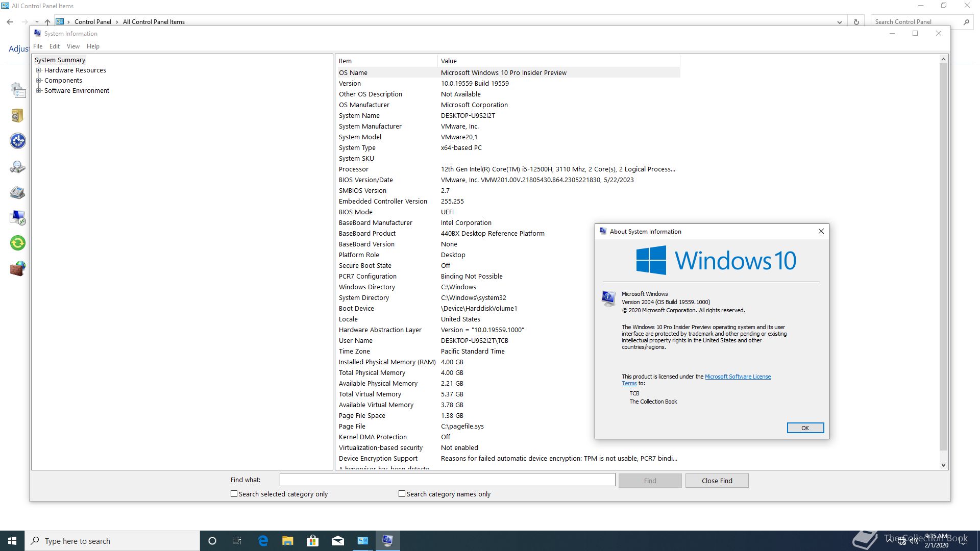Viewport: 980px width, 551px height.
Task: Click the Control Panel back arrow
Action: [10, 22]
